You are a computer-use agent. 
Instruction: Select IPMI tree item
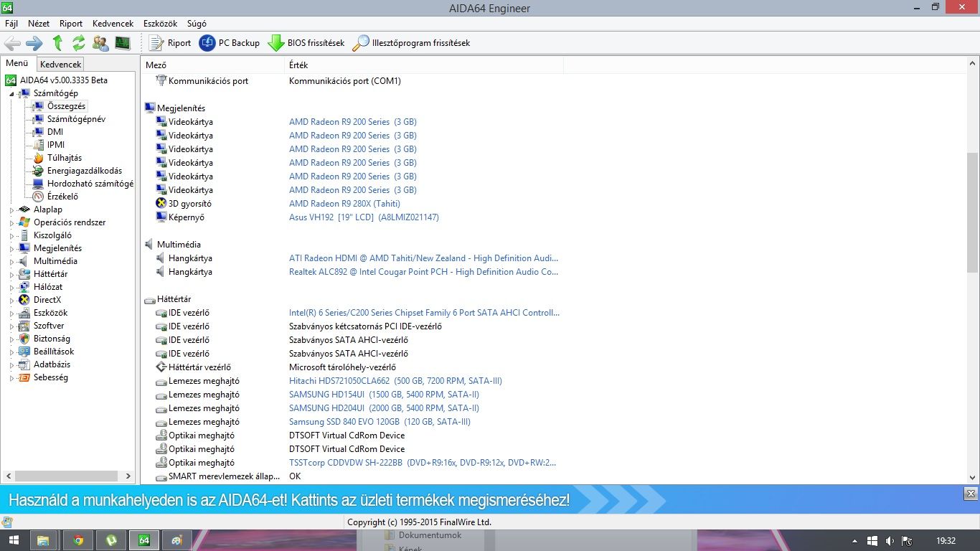(x=56, y=145)
